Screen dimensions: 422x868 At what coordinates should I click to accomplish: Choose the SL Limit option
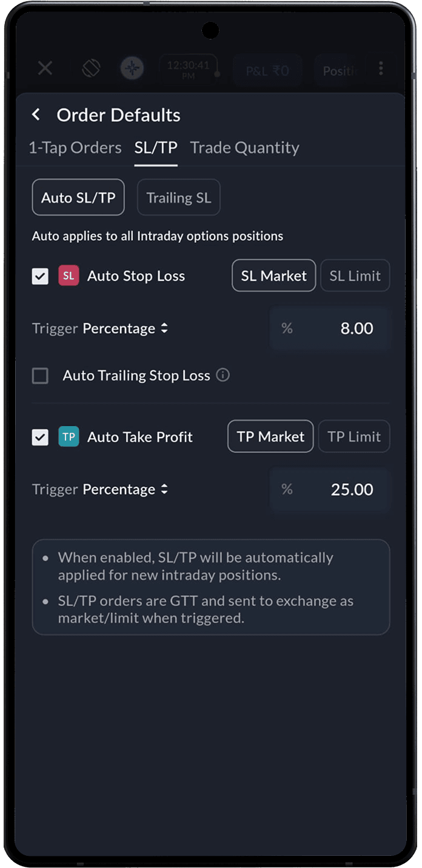(355, 276)
